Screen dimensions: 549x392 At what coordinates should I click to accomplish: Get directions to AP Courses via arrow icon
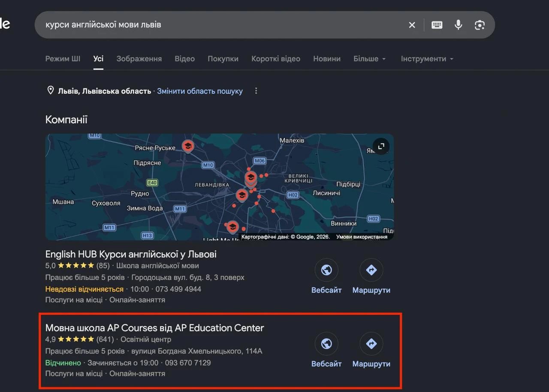[371, 344]
